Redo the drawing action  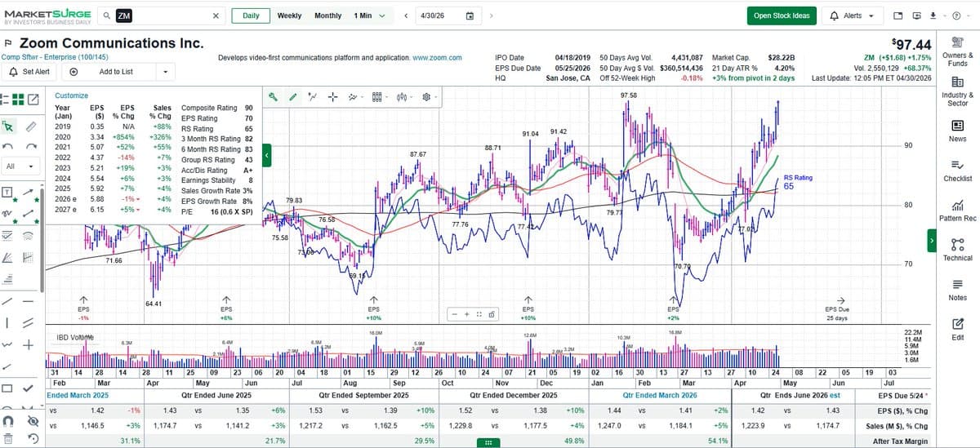[29, 147]
